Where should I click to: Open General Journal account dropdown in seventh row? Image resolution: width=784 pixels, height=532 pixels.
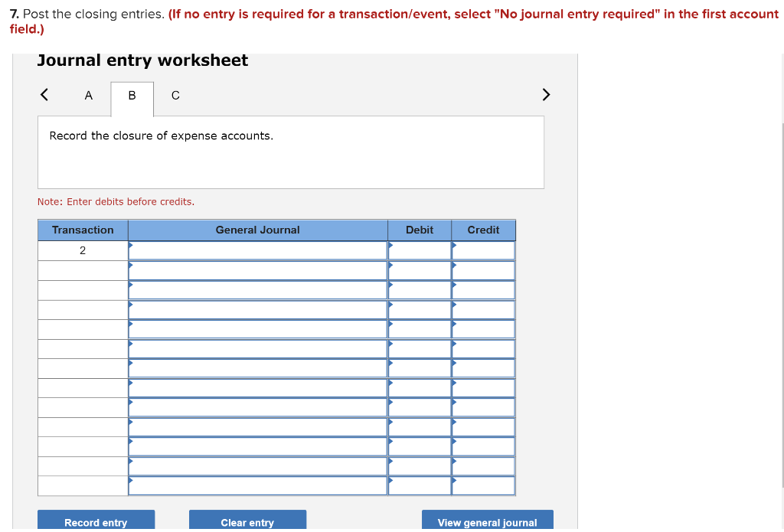point(257,368)
